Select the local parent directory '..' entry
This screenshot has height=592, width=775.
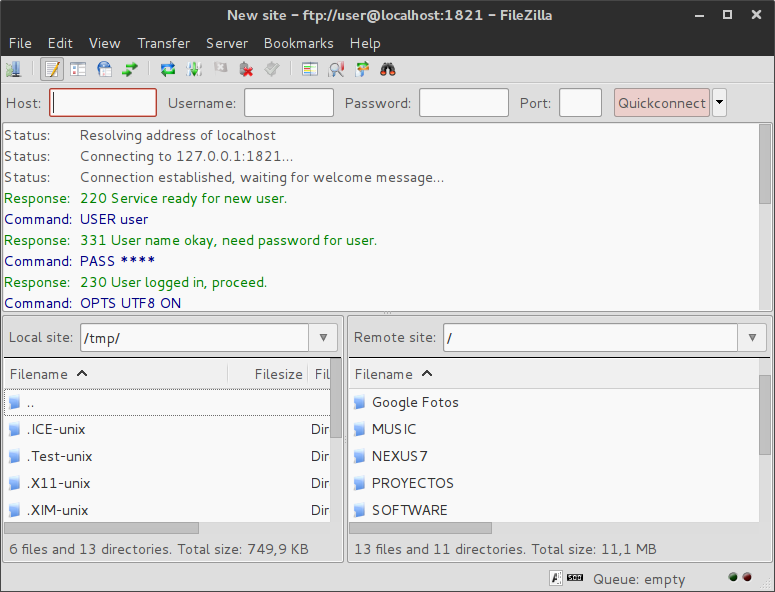[x=167, y=403]
